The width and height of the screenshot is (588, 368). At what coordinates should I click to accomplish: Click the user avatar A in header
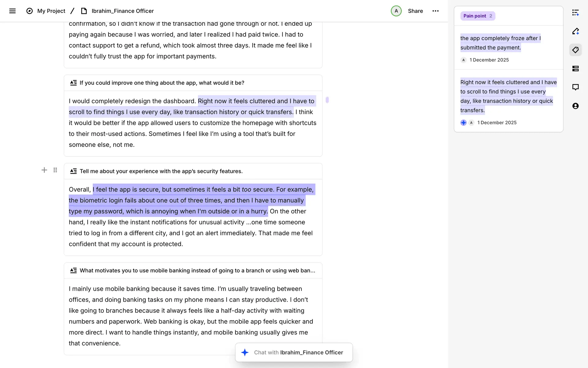pyautogui.click(x=396, y=11)
